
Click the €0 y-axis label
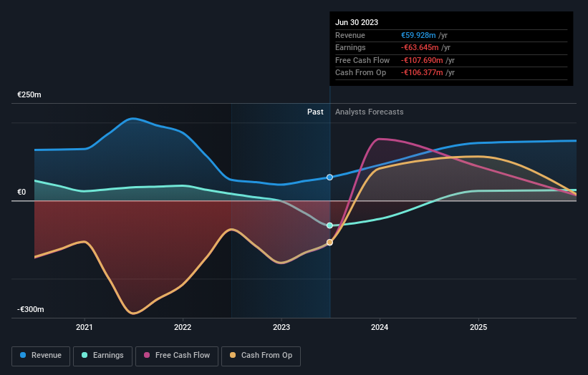click(x=21, y=193)
